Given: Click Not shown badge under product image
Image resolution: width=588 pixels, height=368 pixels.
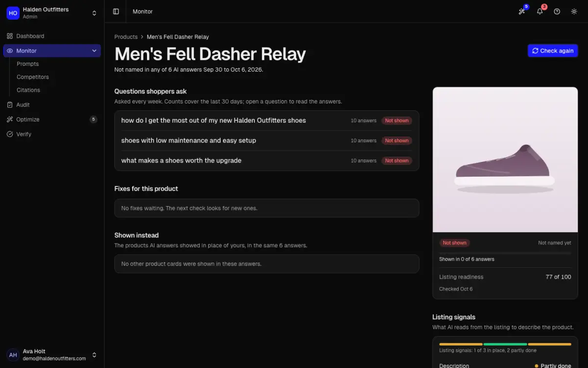Looking at the screenshot, I should (x=454, y=243).
